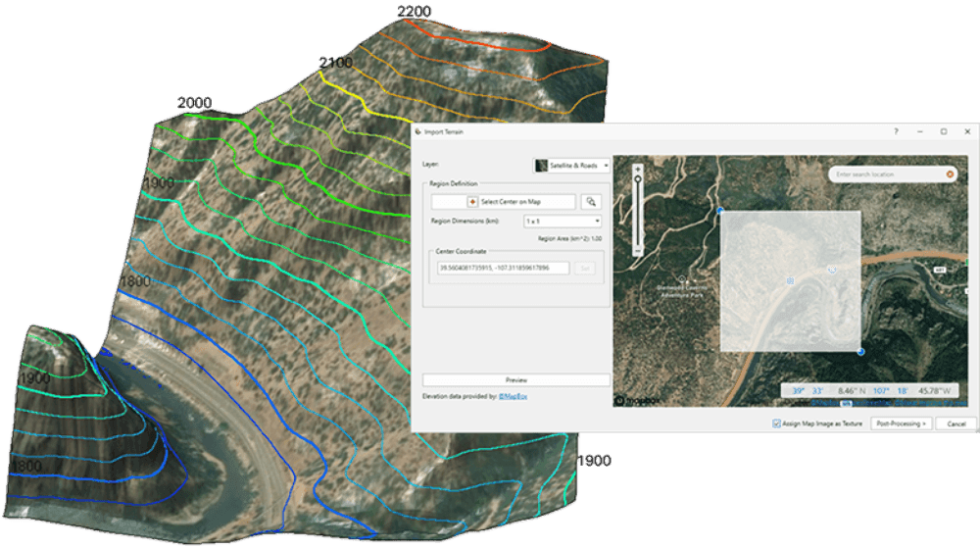Viewport: 980px width, 548px height.
Task: Click the Center Coordinate input field
Action: 503,268
